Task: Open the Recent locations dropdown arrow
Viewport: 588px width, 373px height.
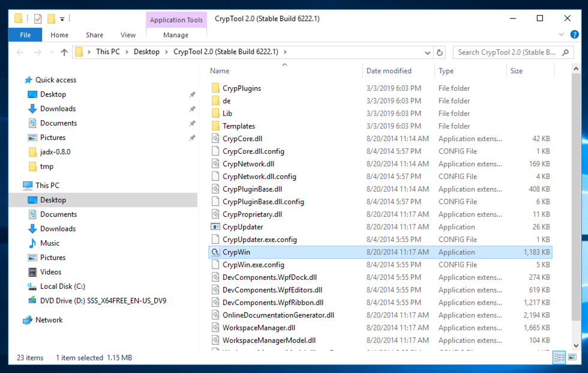Action: 52,52
